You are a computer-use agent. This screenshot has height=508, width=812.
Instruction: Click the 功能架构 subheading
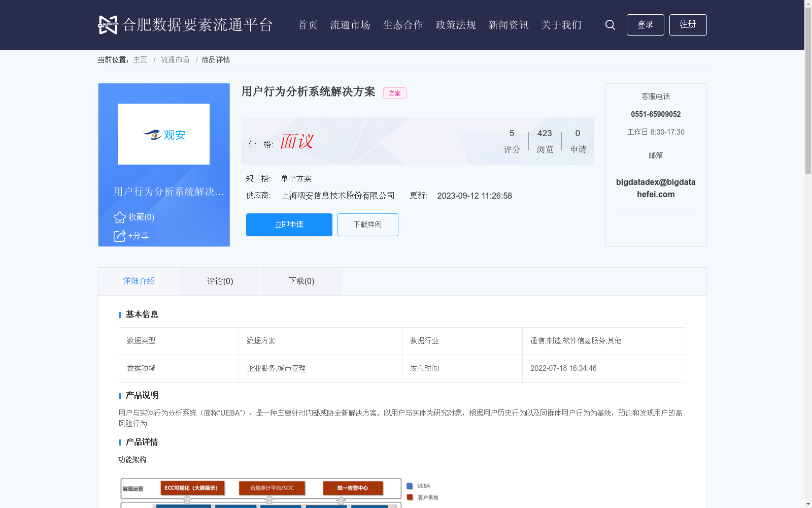click(x=132, y=460)
